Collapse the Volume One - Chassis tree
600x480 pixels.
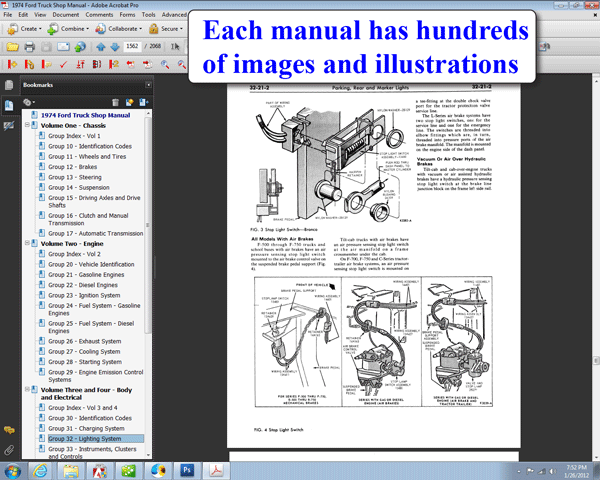click(x=27, y=125)
